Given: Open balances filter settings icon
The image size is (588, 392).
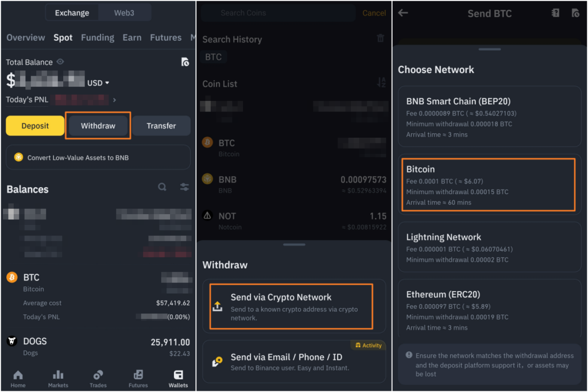Looking at the screenshot, I should (184, 187).
